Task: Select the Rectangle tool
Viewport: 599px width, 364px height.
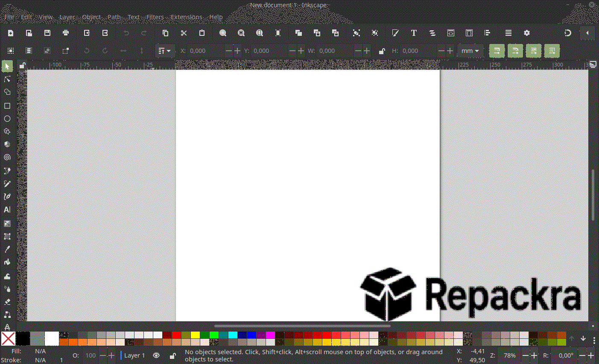Action: click(x=7, y=105)
